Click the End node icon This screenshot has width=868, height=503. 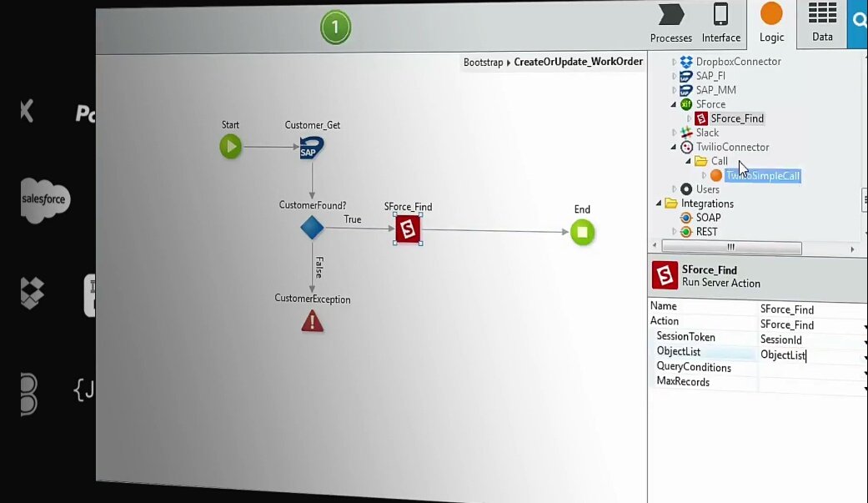[x=582, y=233]
